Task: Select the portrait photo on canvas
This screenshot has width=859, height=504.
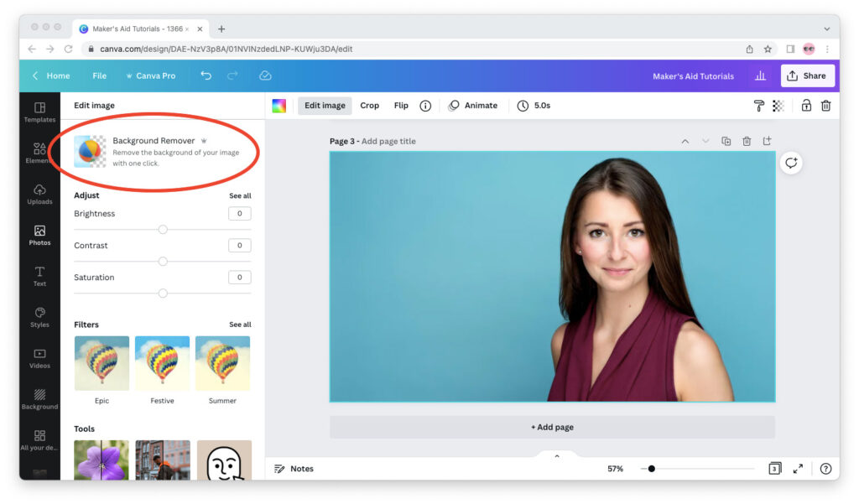Action: point(552,277)
